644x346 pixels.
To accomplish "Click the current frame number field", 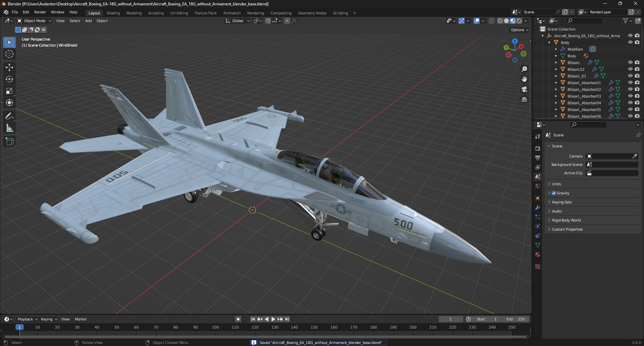I will pyautogui.click(x=450, y=319).
